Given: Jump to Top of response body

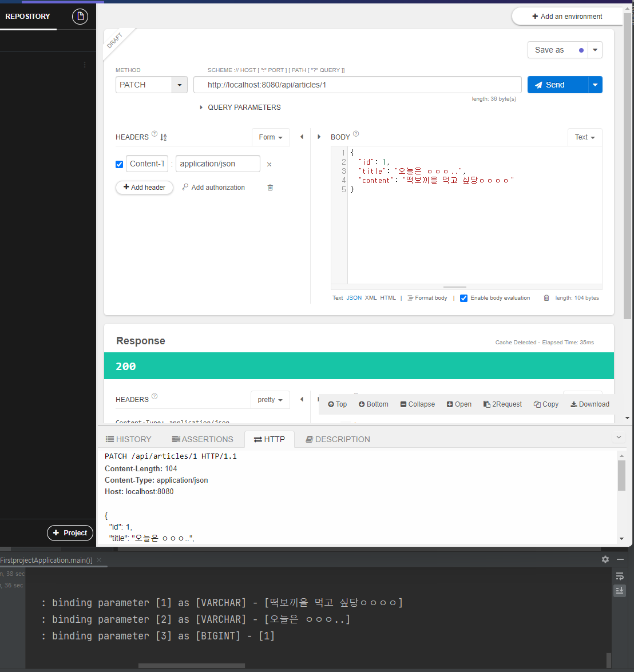Looking at the screenshot, I should [x=338, y=404].
